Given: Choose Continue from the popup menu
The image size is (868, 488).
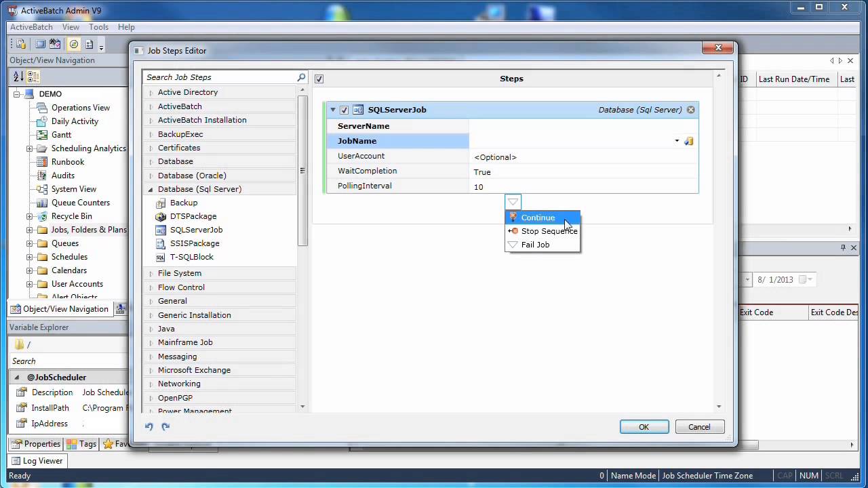Looking at the screenshot, I should coord(542,218).
